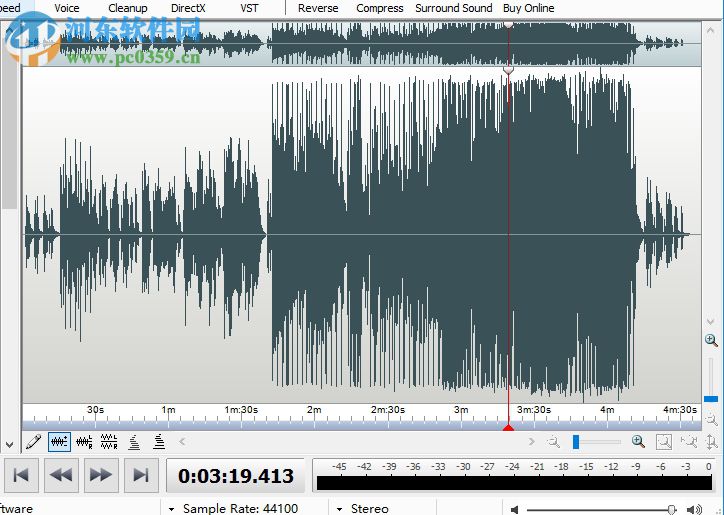The height and width of the screenshot is (515, 724).
Task: Click the horizontal zoom slider handle
Action: click(576, 442)
